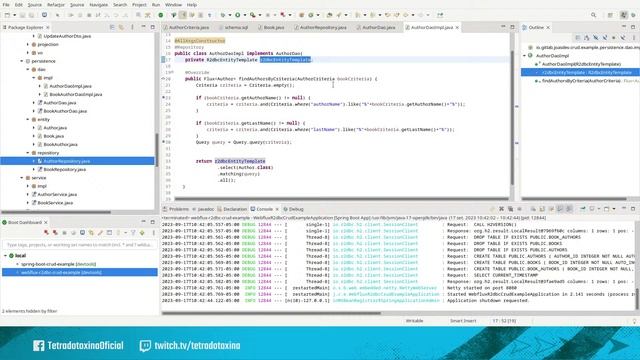The height and width of the screenshot is (360, 640).
Task: Collapse the service package node
Action: pyautogui.click(x=22, y=178)
